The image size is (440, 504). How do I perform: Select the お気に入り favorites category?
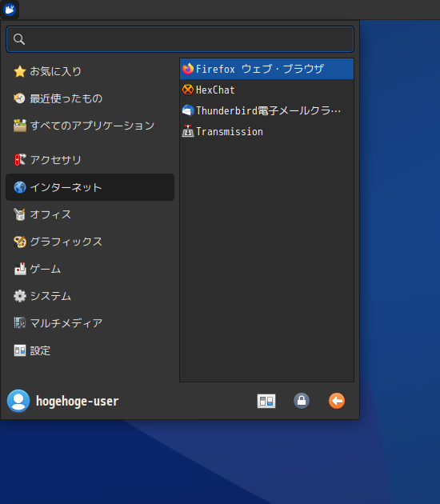click(x=90, y=71)
